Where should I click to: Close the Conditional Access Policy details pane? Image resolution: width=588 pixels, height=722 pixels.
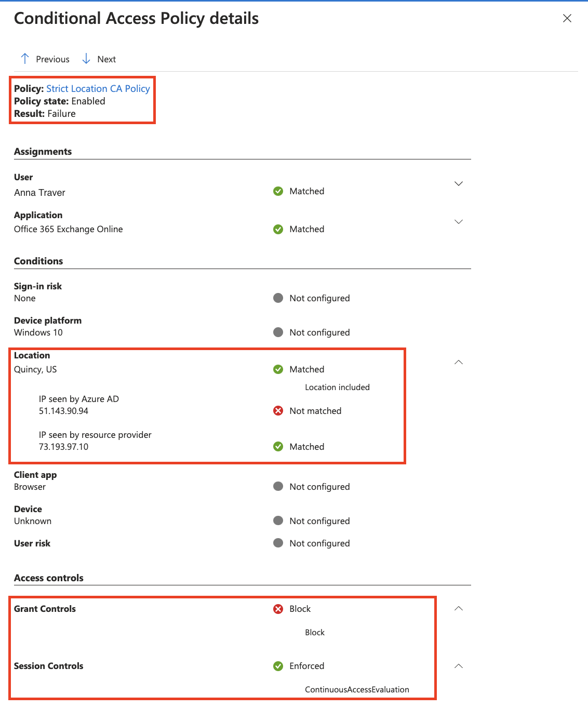(567, 18)
